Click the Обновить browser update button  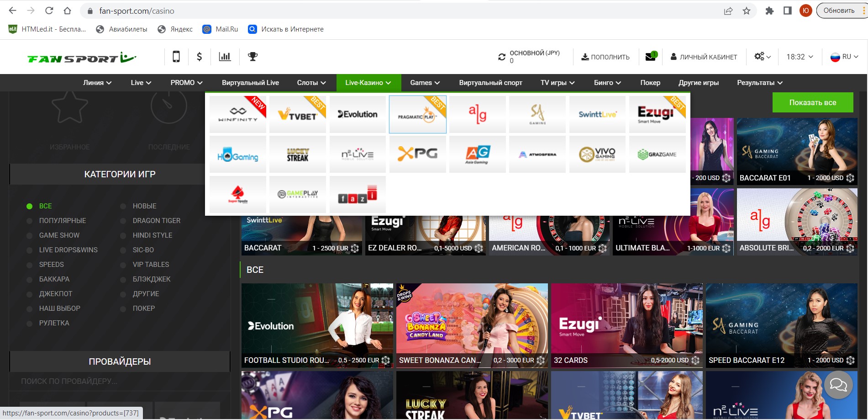pos(839,11)
